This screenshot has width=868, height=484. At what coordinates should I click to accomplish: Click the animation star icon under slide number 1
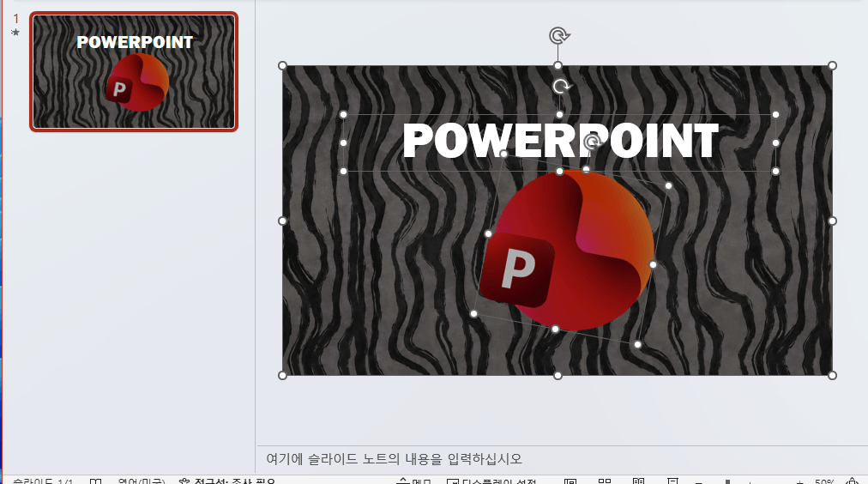pos(15,33)
